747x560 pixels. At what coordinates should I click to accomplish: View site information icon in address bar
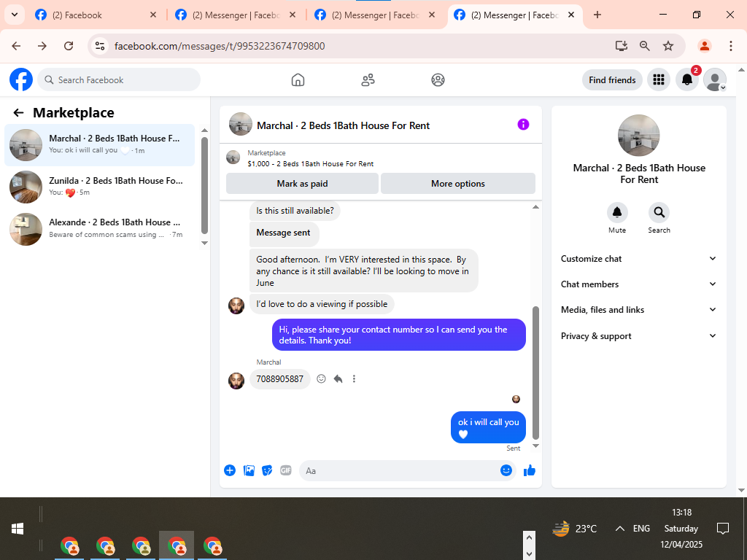click(x=99, y=46)
